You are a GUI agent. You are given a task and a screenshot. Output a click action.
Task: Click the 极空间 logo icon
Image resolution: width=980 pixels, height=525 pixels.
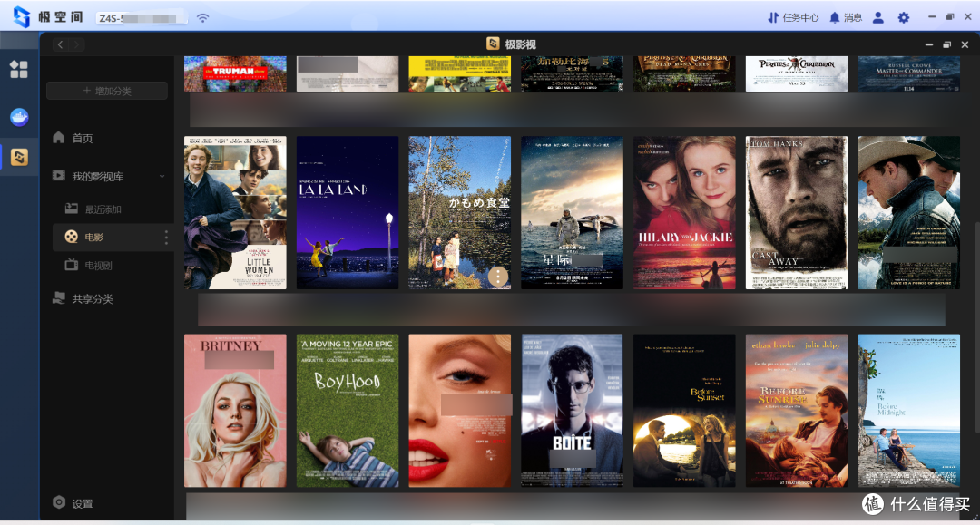pyautogui.click(x=22, y=16)
